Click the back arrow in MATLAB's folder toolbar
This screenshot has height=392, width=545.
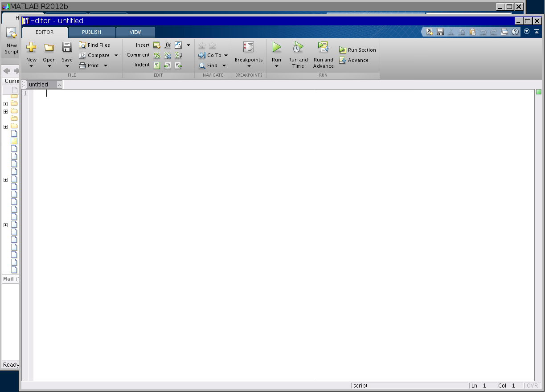pyautogui.click(x=7, y=71)
